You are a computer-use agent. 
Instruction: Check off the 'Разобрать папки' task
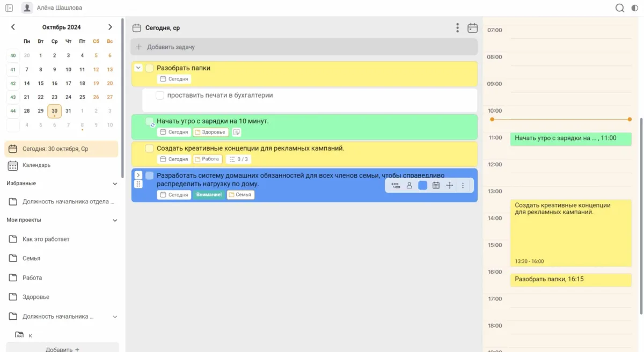150,68
